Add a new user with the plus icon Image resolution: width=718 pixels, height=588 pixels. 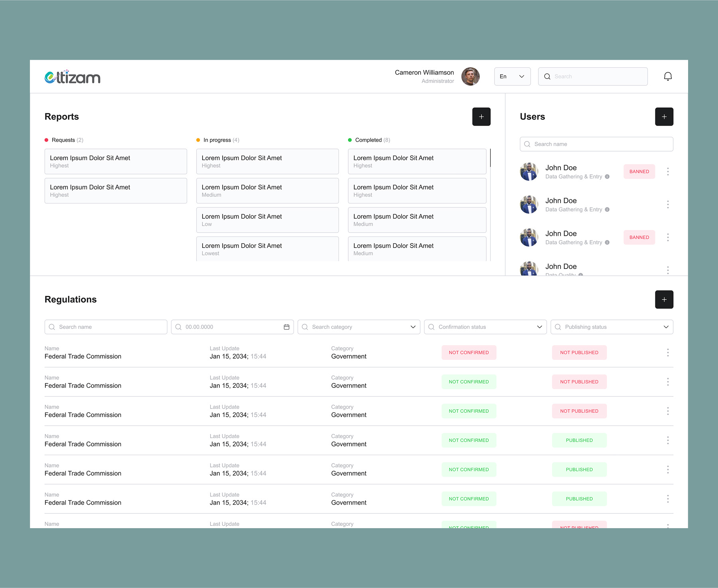point(664,116)
